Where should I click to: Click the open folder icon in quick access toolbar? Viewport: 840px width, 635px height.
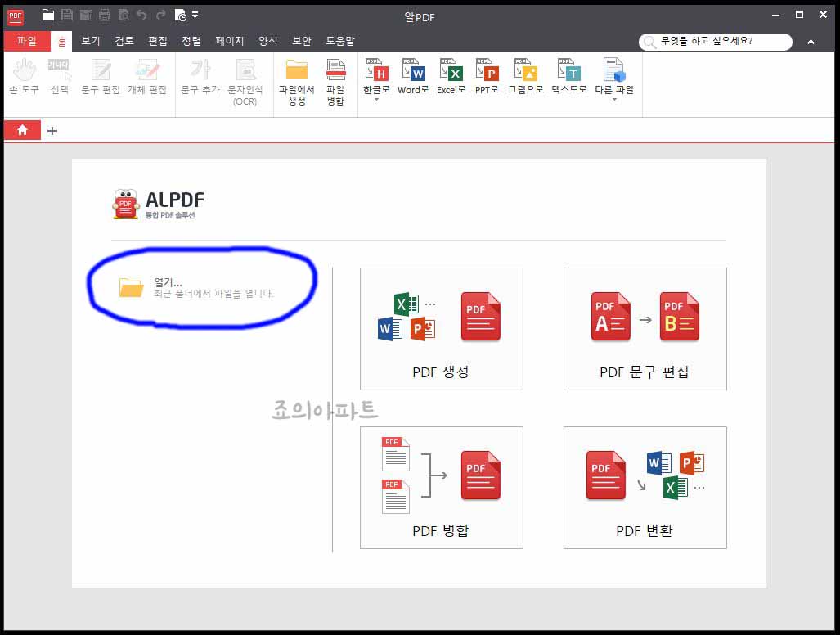48,15
